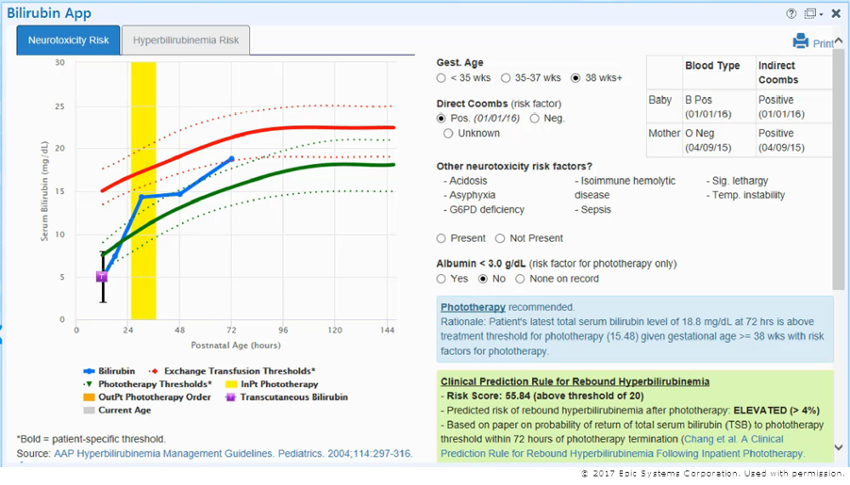
Task: Mark other neurotoxicity risk factors Not Present
Action: pos(500,238)
